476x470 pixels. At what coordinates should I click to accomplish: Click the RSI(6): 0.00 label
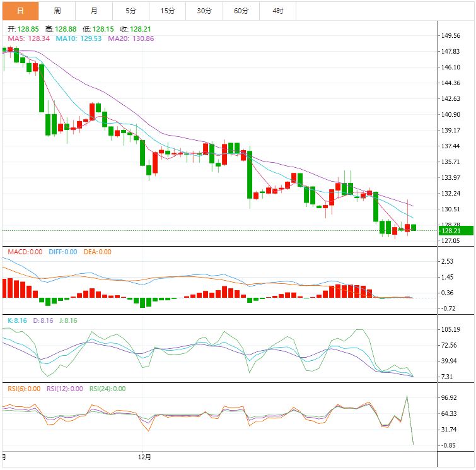24,389
